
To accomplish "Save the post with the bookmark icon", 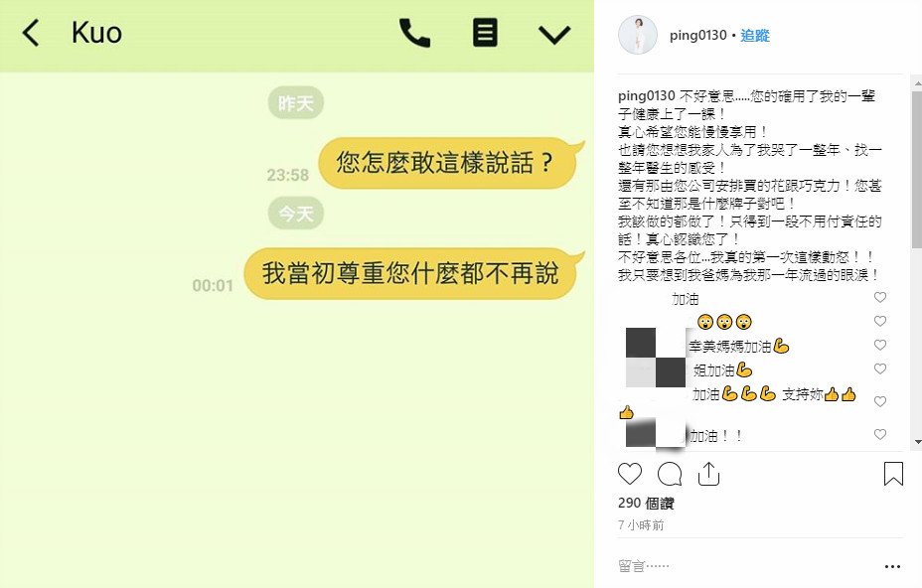I will point(893,474).
